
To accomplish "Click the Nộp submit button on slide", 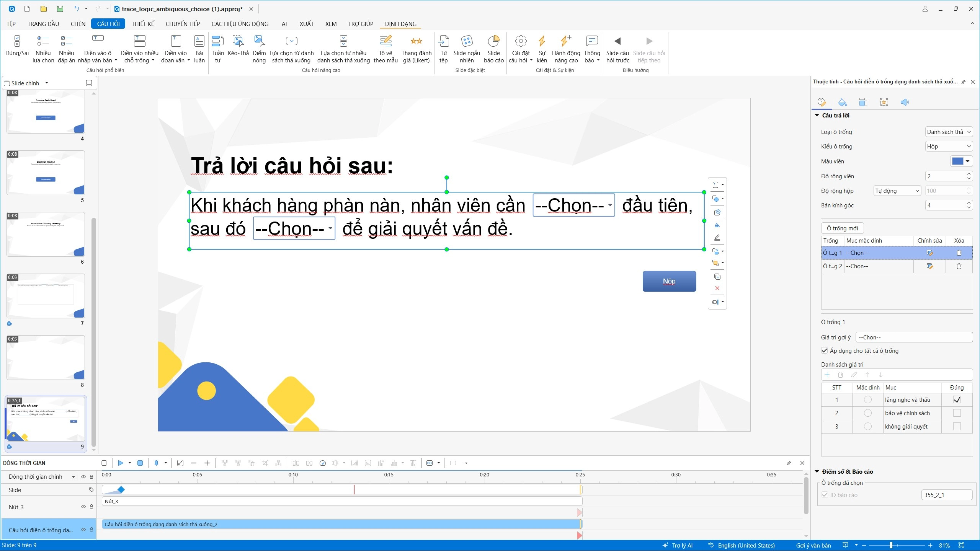I will (669, 281).
